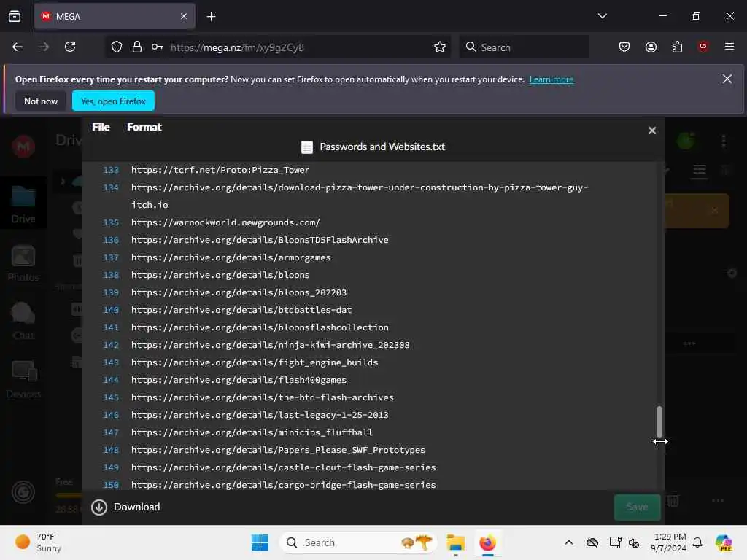The height and width of the screenshot is (560, 747).
Task: Dismiss the Firefox startup notification bar
Action: [727, 79]
